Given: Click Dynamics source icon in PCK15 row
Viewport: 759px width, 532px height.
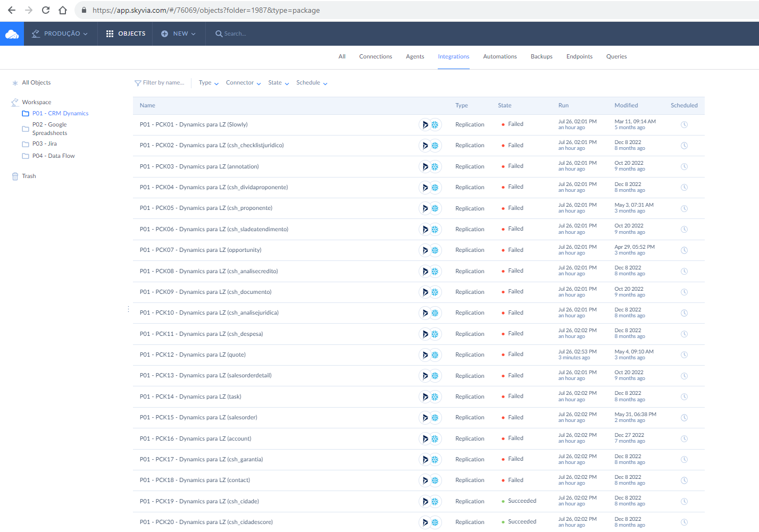Looking at the screenshot, I should click(x=424, y=418).
